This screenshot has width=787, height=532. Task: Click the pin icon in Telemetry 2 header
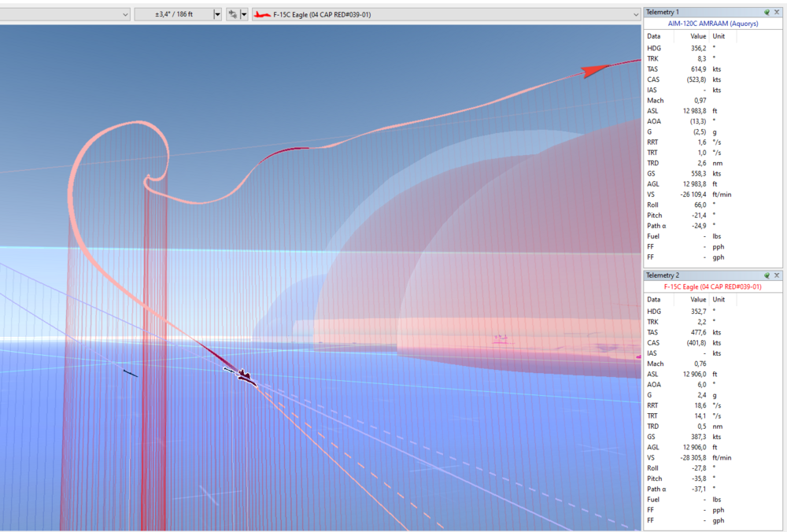pos(767,275)
